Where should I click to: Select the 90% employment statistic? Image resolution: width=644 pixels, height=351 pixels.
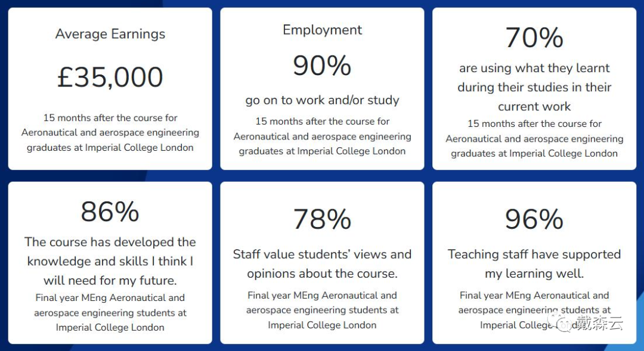(x=322, y=66)
